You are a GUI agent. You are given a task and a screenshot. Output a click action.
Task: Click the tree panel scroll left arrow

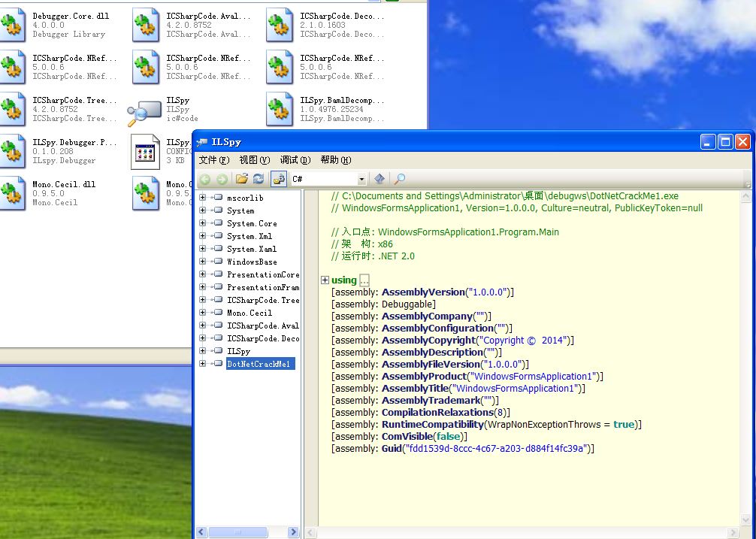(x=201, y=532)
